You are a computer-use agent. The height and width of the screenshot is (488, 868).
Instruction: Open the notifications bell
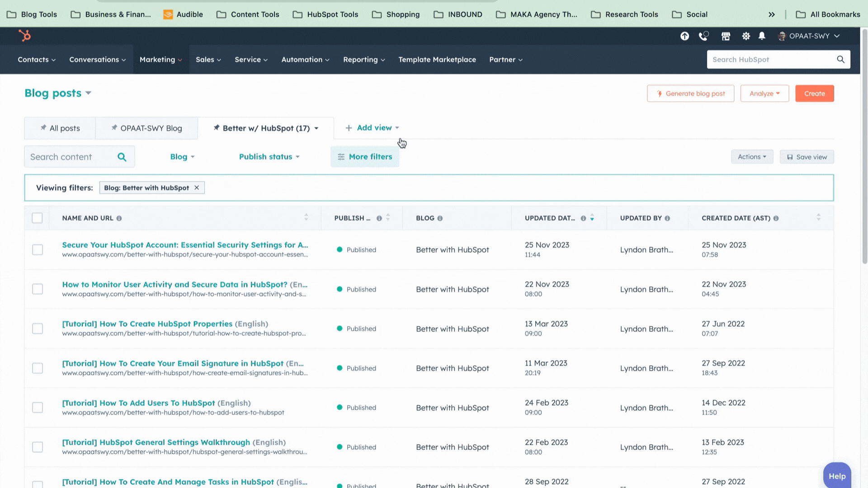pyautogui.click(x=762, y=36)
